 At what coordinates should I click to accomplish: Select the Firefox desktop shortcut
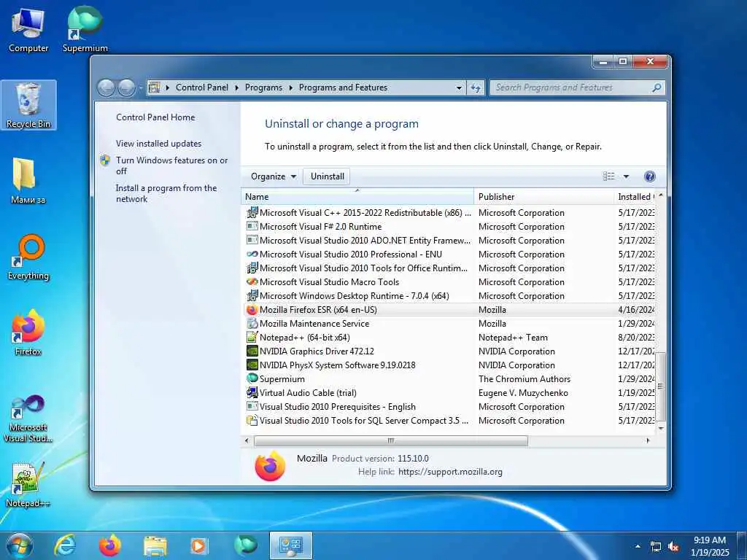[x=28, y=332]
